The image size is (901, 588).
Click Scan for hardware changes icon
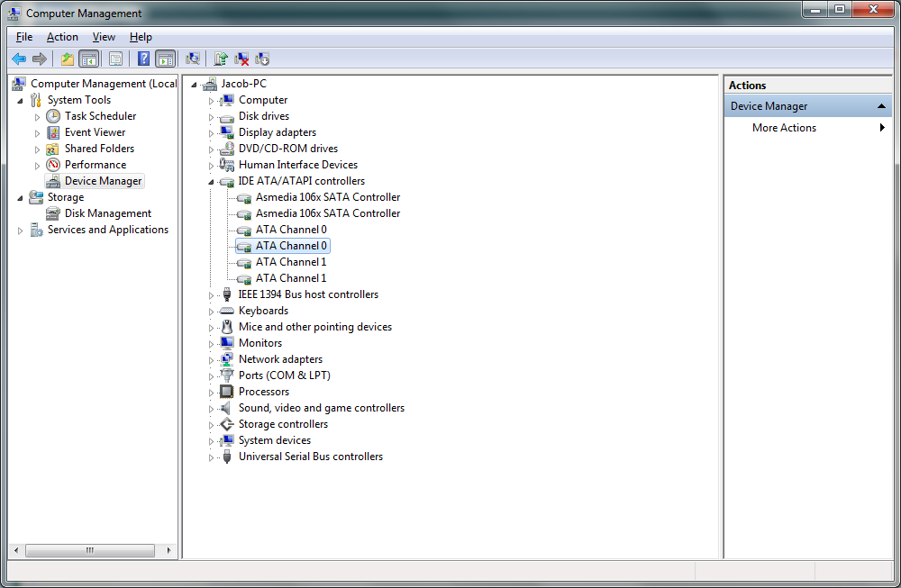coord(193,59)
